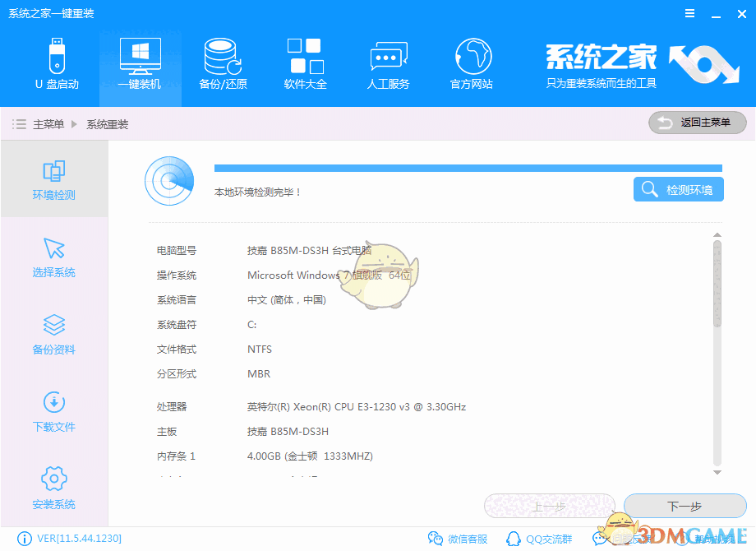
Task: Open 备份资料 from the left panel
Action: click(x=53, y=334)
